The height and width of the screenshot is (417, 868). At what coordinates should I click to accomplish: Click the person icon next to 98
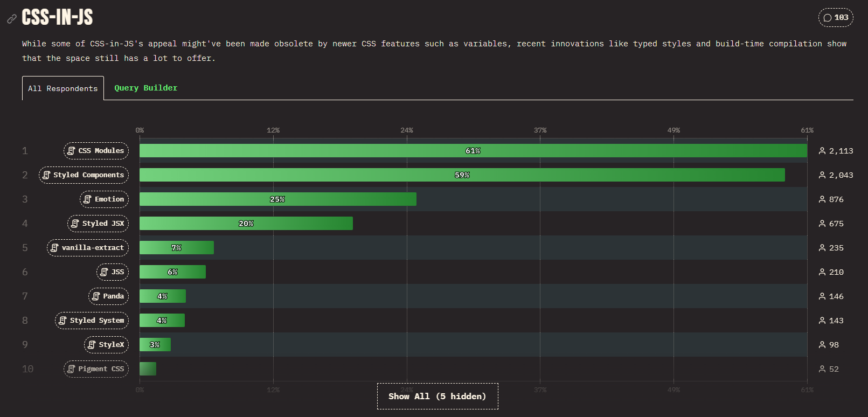[x=822, y=345]
